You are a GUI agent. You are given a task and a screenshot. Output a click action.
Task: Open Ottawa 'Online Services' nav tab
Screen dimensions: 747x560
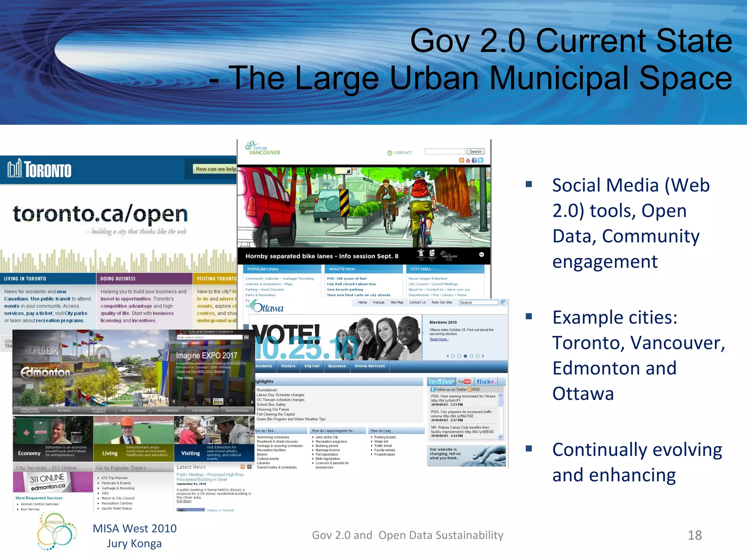pos(370,366)
